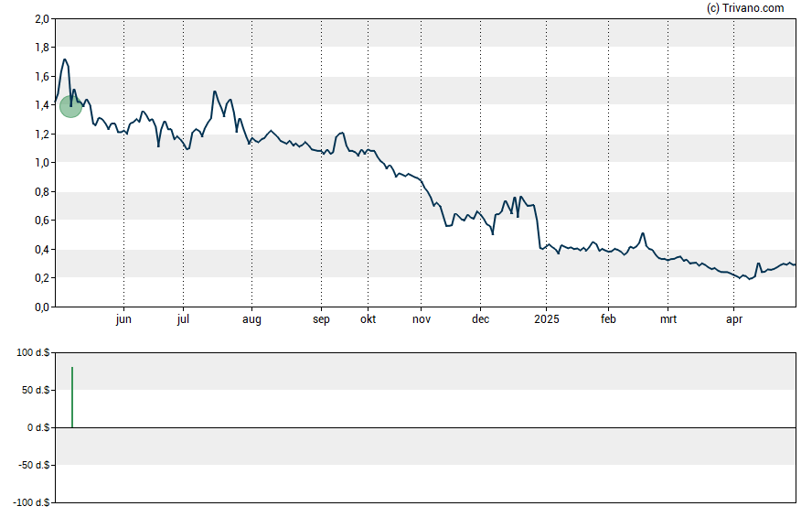This screenshot has height=517, width=812.
Task: Click the 'okt' month label
Action: pyautogui.click(x=369, y=319)
